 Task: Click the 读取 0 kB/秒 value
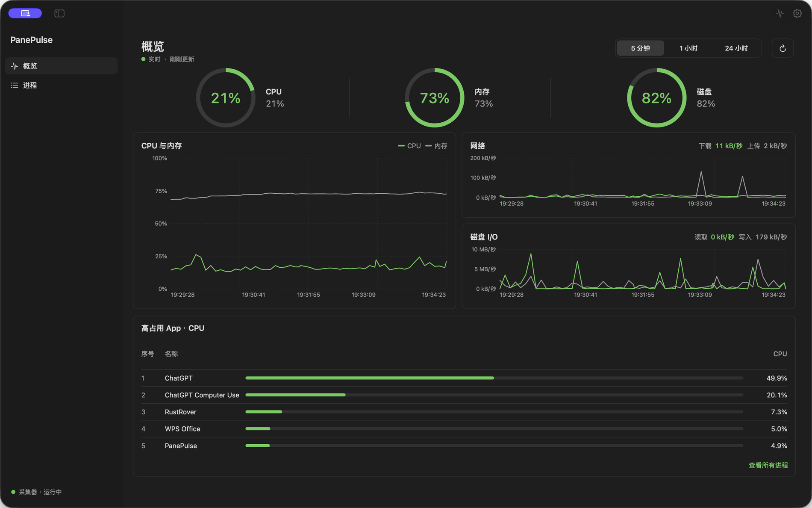714,237
